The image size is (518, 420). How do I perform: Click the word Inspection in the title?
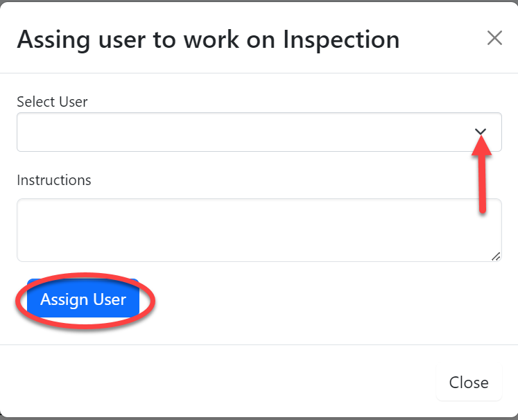[341, 40]
